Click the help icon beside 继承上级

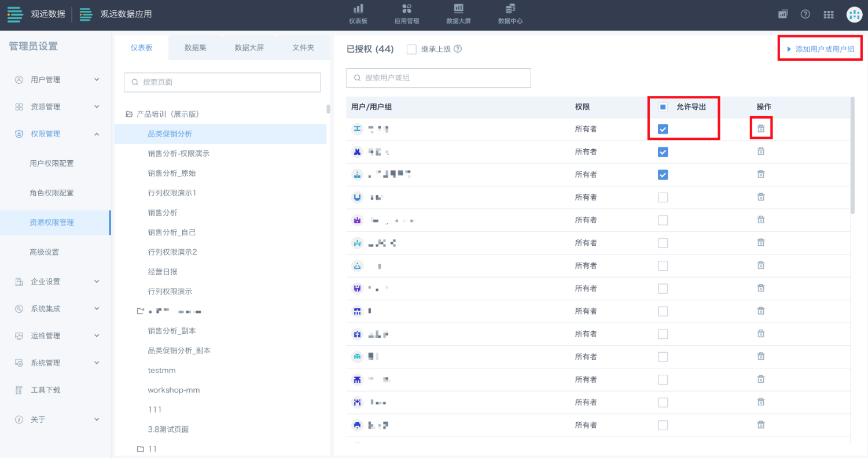click(x=458, y=49)
